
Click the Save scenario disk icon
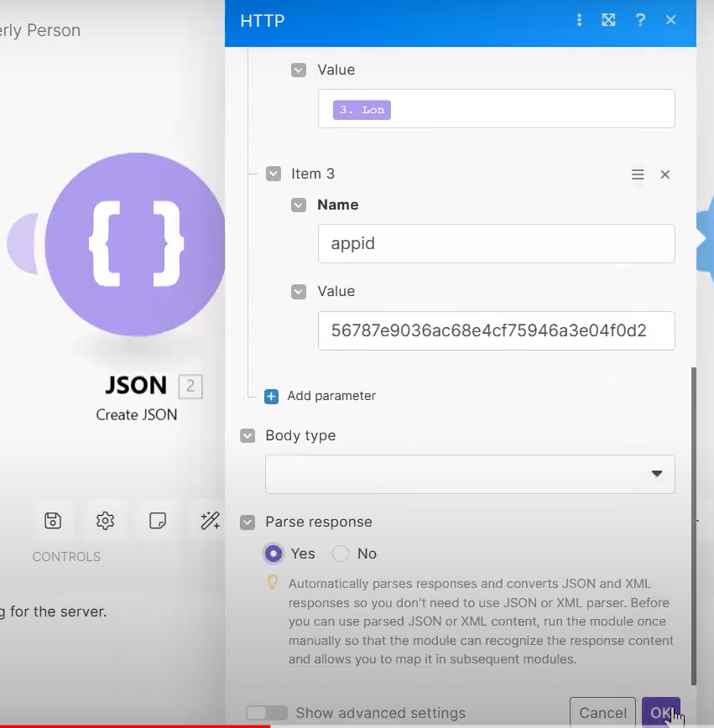point(53,521)
